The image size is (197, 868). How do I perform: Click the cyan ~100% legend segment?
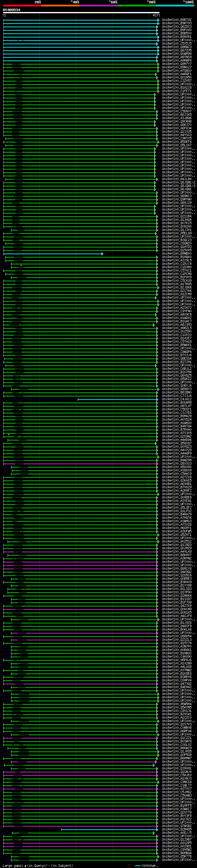pos(175,6)
